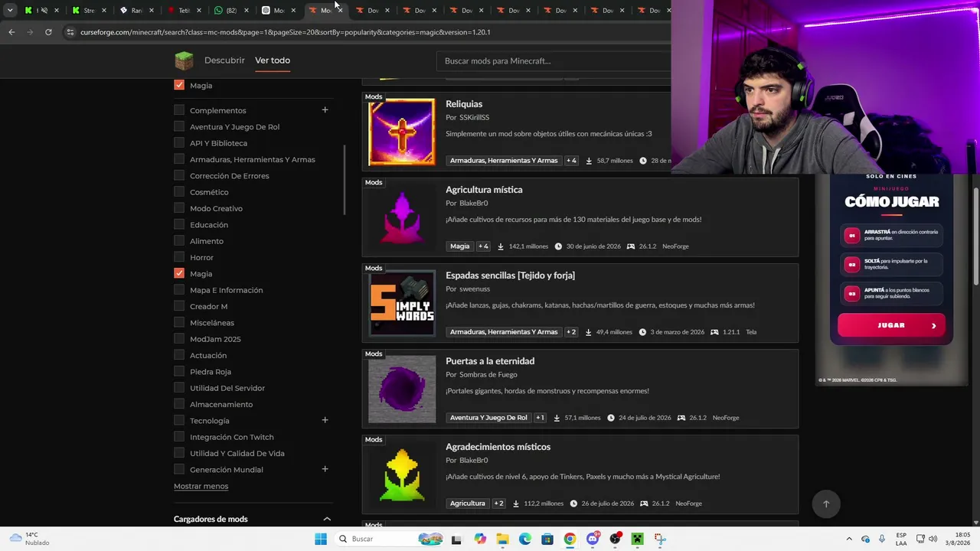Expand Tecnología subcategories with the plus
Screen dimensions: 980x551
(x=325, y=420)
